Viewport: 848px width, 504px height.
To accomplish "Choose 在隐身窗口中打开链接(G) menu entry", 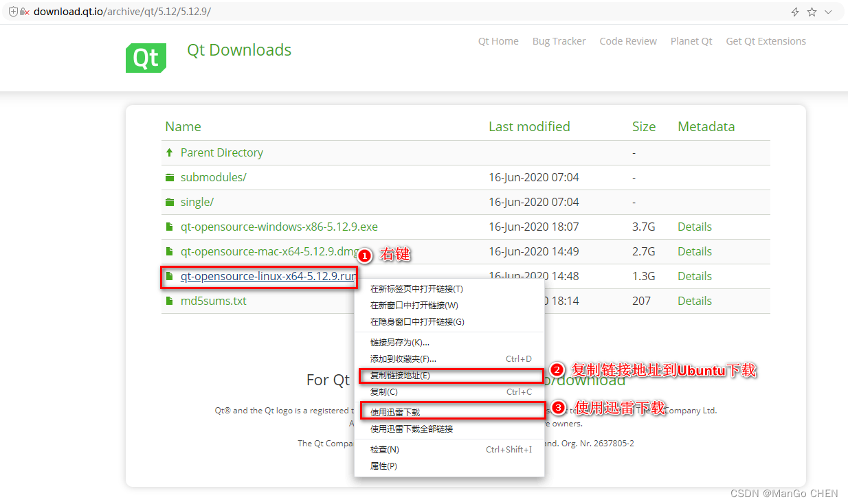I will pos(449,322).
